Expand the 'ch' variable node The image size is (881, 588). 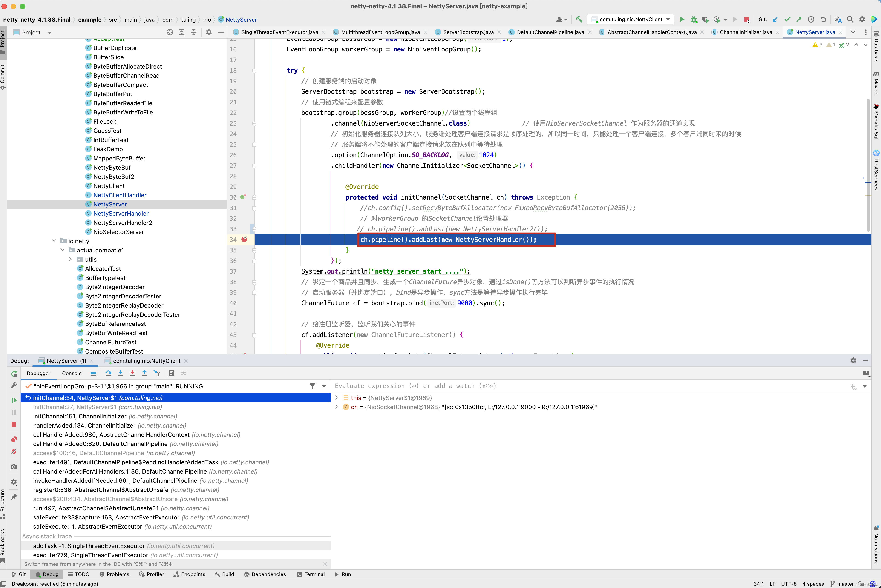click(337, 407)
